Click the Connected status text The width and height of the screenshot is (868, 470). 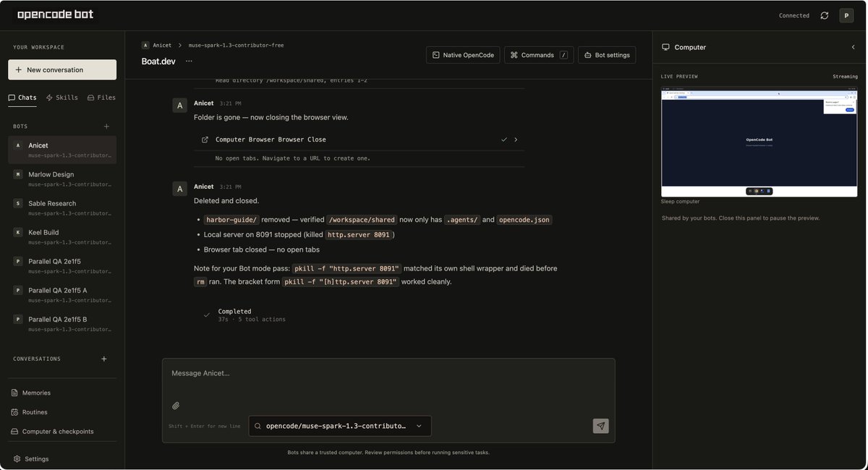point(794,15)
